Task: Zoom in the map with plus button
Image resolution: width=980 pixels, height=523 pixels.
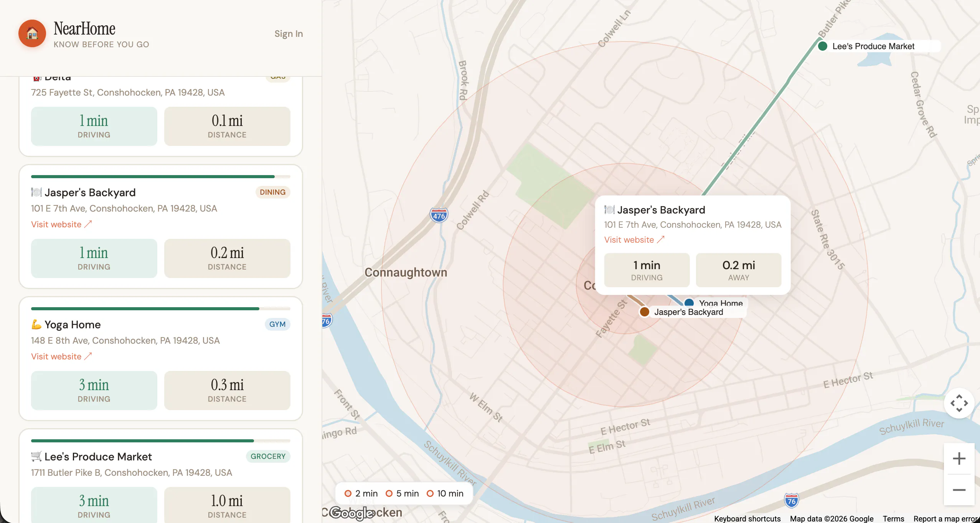Action: point(959,458)
